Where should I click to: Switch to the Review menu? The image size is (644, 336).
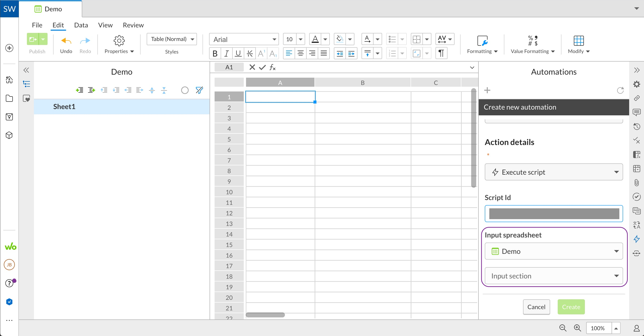point(133,25)
